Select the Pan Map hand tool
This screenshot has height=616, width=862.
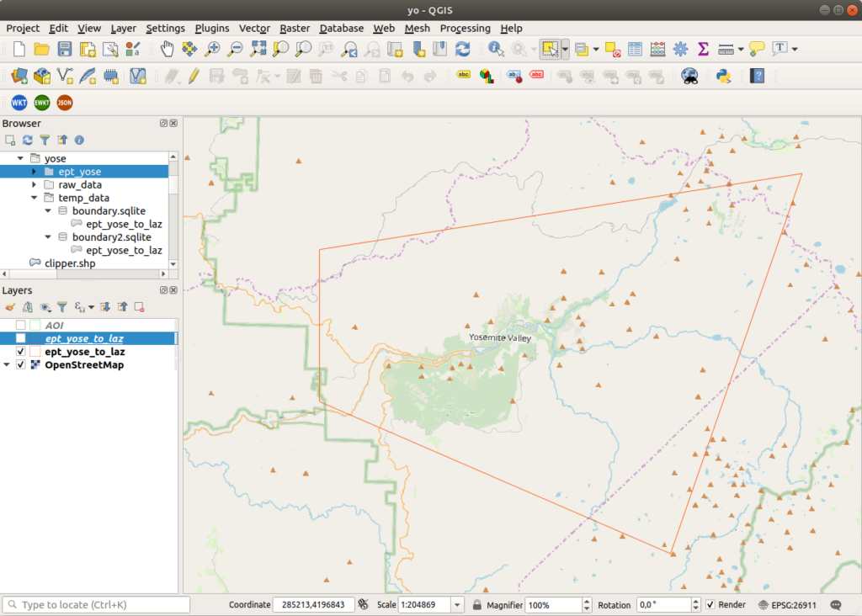click(168, 49)
